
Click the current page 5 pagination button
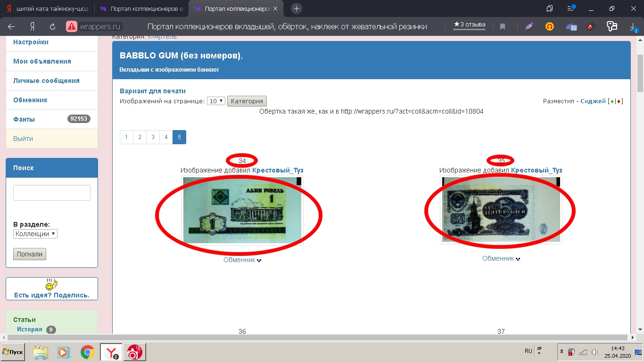(x=179, y=137)
